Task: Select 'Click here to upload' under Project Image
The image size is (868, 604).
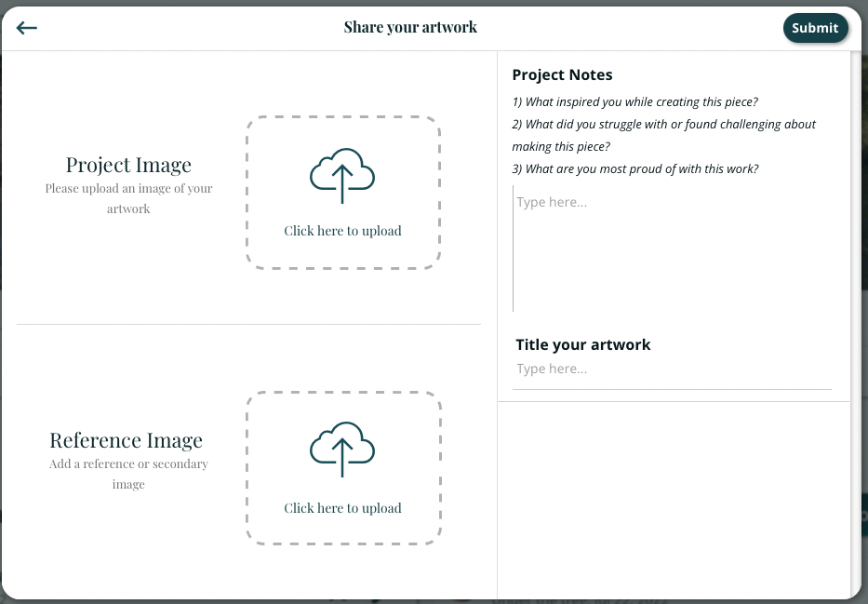Action: click(x=342, y=231)
